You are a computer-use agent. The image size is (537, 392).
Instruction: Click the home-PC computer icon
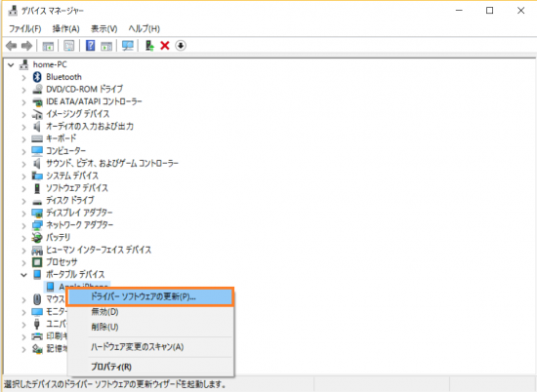point(24,64)
